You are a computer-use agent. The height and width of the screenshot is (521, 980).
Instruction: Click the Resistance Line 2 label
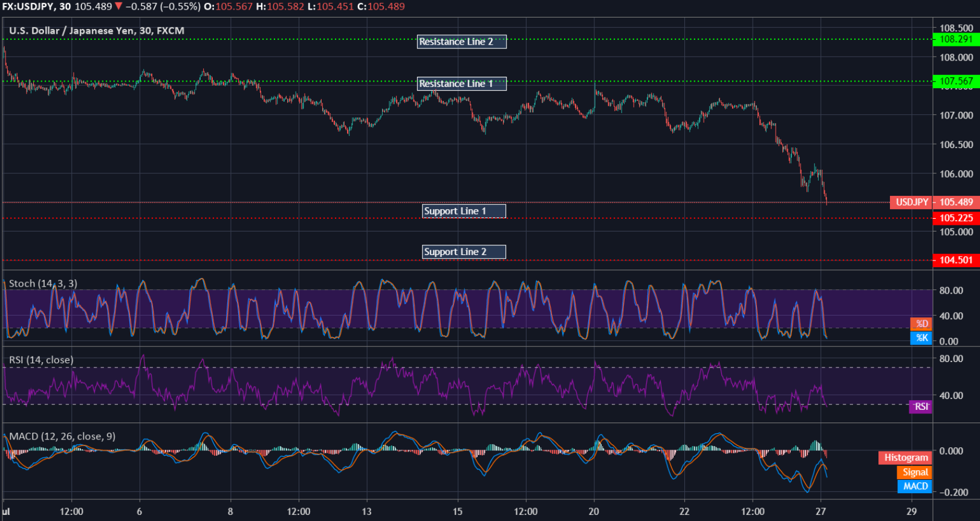(x=462, y=42)
